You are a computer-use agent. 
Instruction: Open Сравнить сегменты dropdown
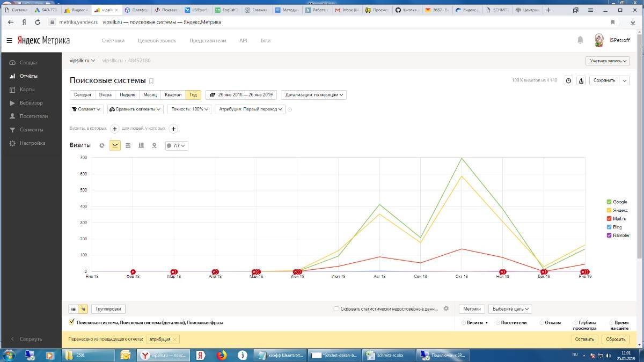click(x=135, y=109)
